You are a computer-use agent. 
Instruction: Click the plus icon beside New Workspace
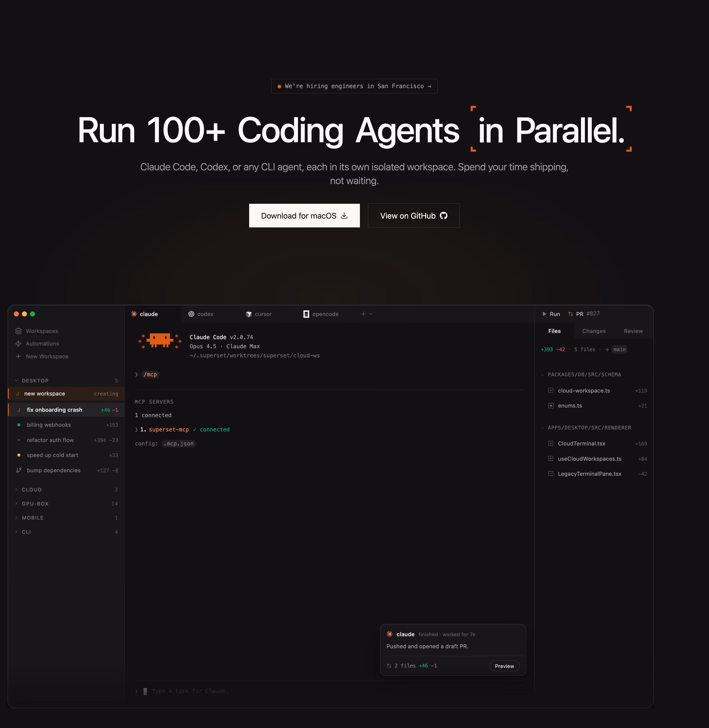[x=18, y=356]
